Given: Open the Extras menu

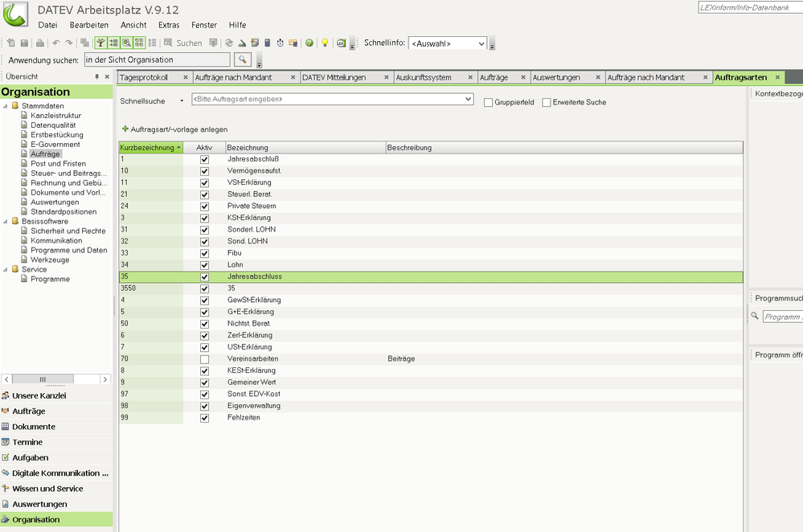Looking at the screenshot, I should coord(169,25).
